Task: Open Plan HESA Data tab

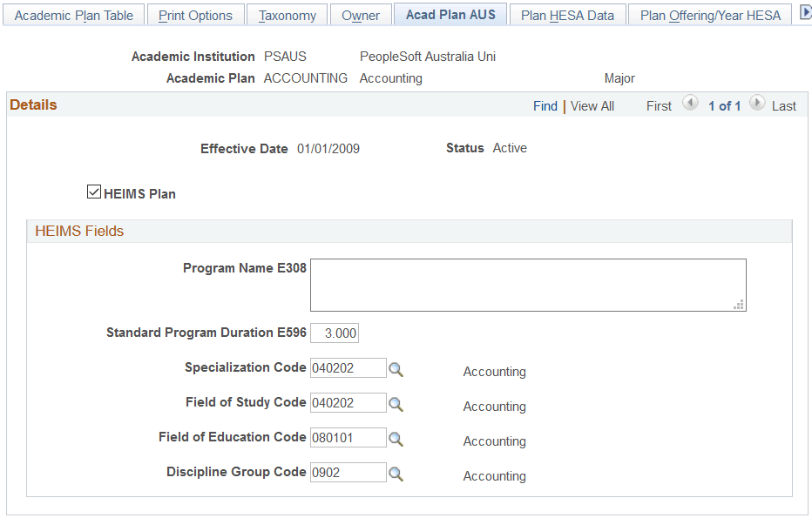Action: [x=567, y=16]
